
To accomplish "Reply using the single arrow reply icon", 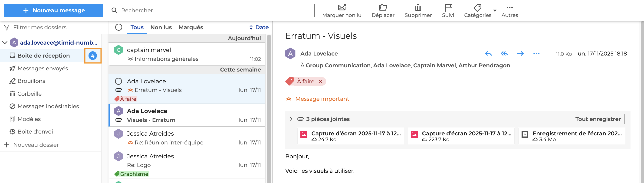I will coord(488,53).
